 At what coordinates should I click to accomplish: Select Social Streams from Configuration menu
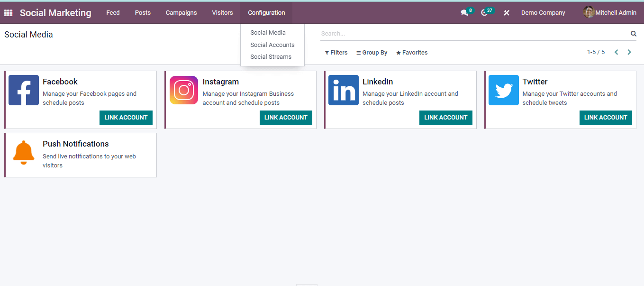271,56
